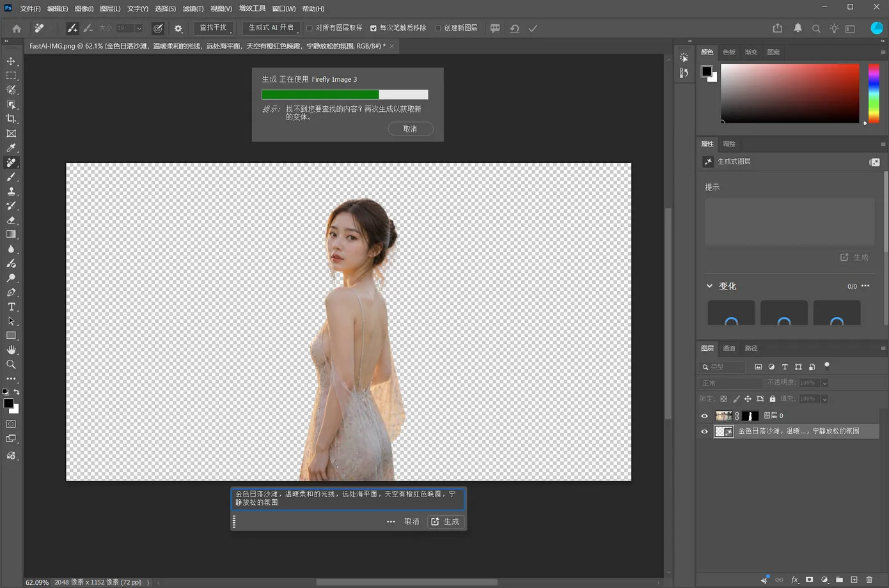This screenshot has height=588, width=889.
Task: Click lock all padlock icon
Action: [x=773, y=399]
